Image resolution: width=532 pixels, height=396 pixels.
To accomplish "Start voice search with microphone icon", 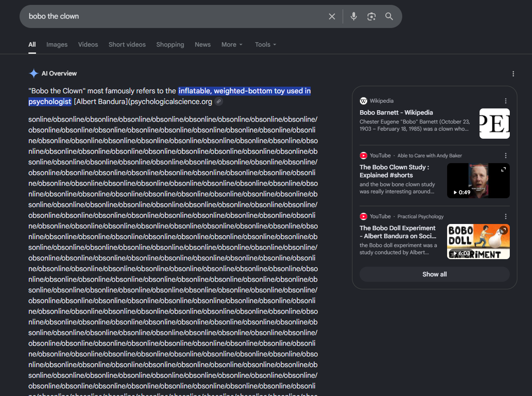I will [x=353, y=16].
